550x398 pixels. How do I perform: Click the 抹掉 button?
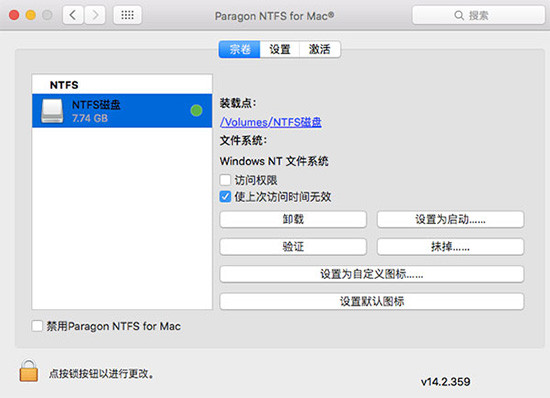[x=450, y=247]
